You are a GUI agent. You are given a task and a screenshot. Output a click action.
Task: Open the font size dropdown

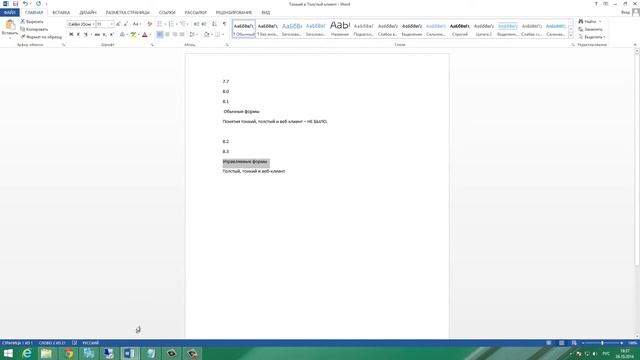point(111,24)
